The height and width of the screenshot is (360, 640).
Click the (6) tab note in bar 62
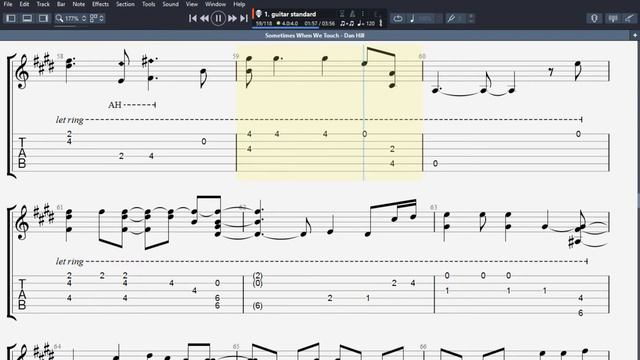pyautogui.click(x=258, y=306)
